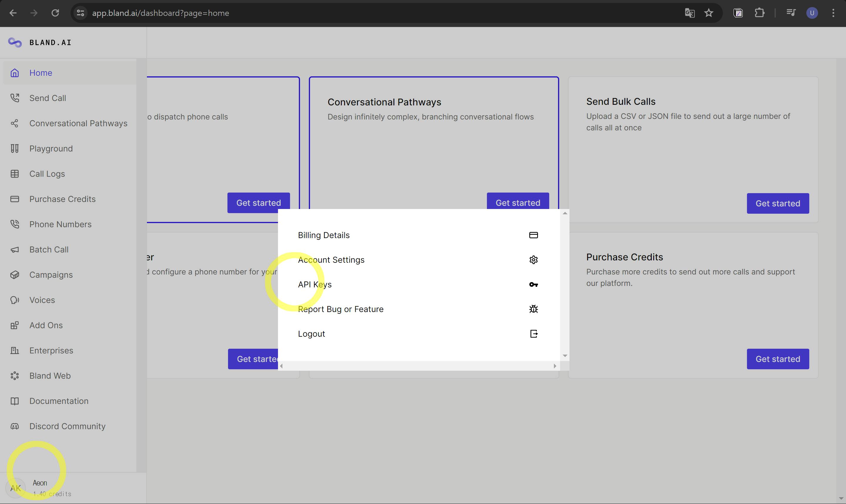Click the browser address bar URL
The height and width of the screenshot is (504, 846).
pyautogui.click(x=160, y=13)
